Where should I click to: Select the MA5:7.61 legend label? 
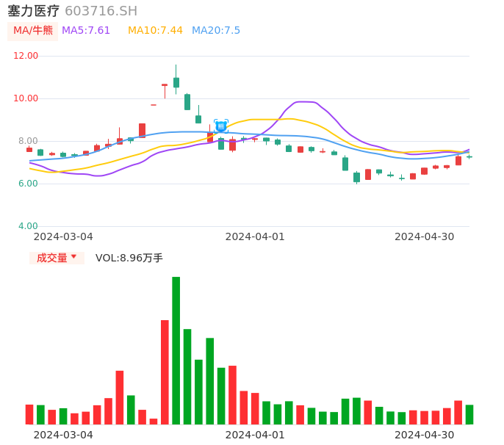pyautogui.click(x=86, y=31)
